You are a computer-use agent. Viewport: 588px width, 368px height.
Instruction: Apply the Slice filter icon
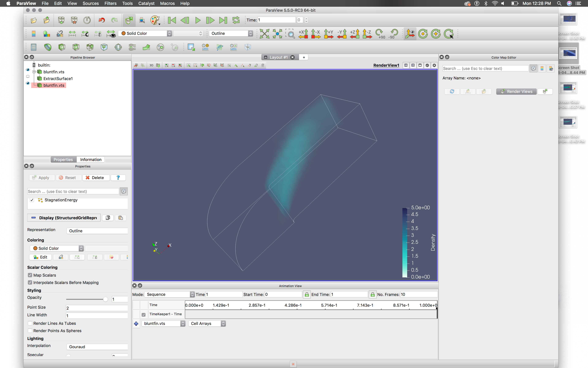[x=76, y=47]
